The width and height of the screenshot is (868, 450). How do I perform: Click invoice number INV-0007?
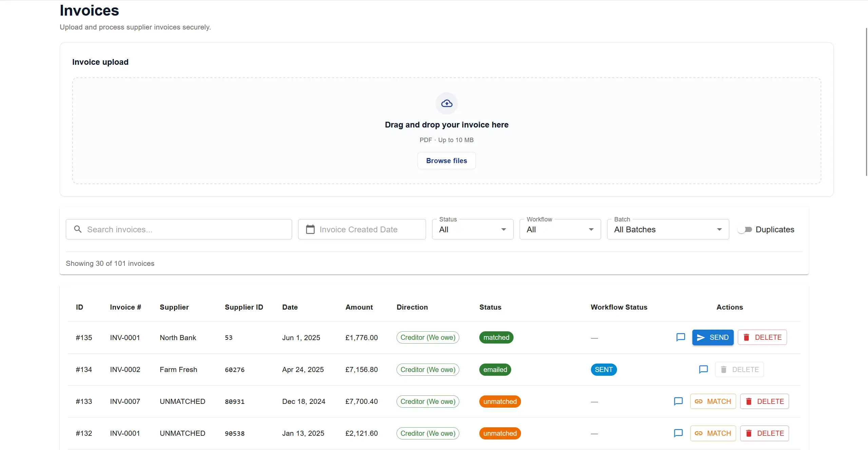tap(125, 401)
